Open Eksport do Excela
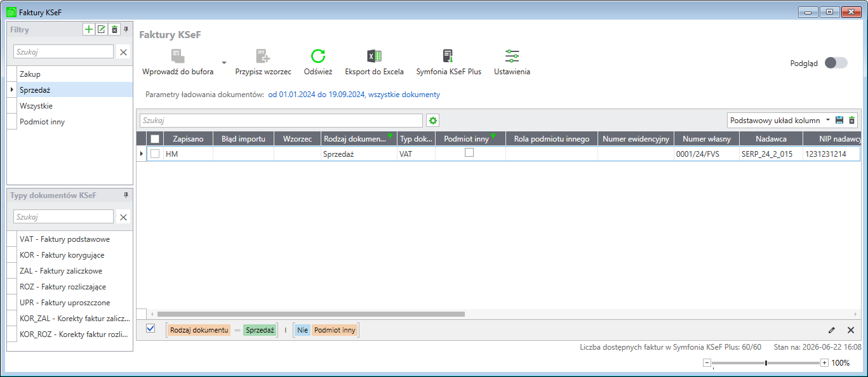This screenshot has width=868, height=377. 374,56
